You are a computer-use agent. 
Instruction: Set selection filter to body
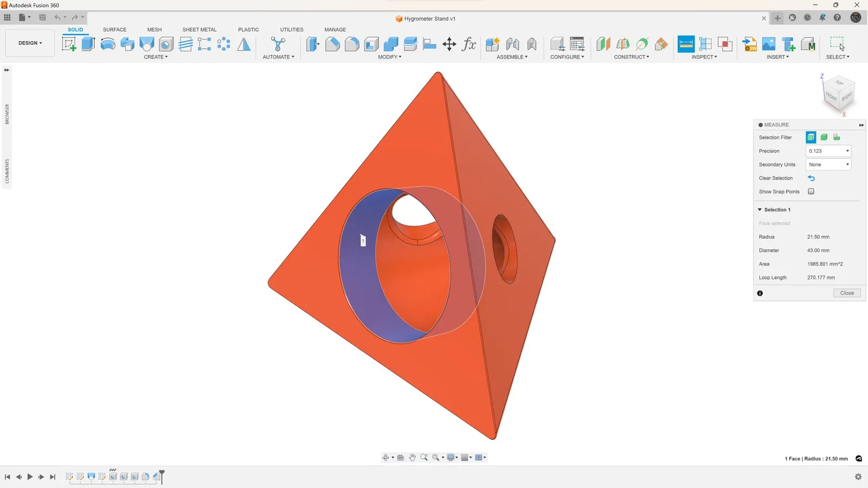pos(824,137)
